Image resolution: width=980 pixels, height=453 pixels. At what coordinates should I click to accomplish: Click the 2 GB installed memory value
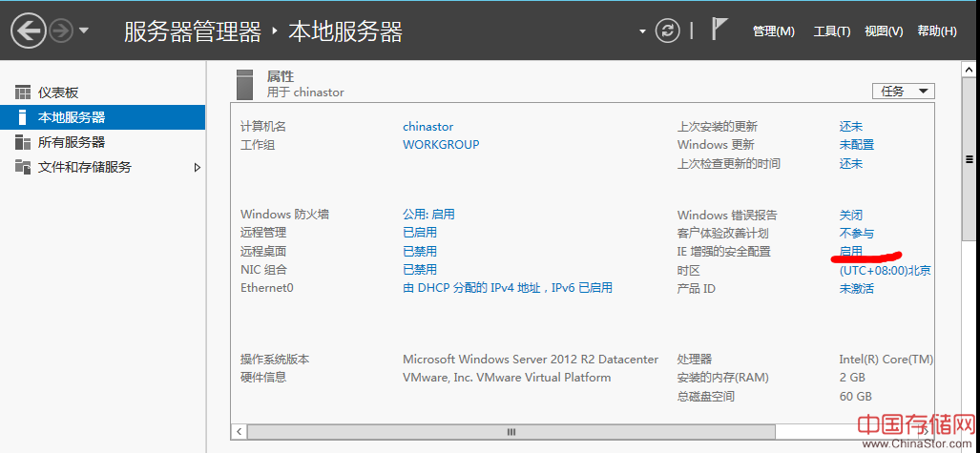click(852, 378)
